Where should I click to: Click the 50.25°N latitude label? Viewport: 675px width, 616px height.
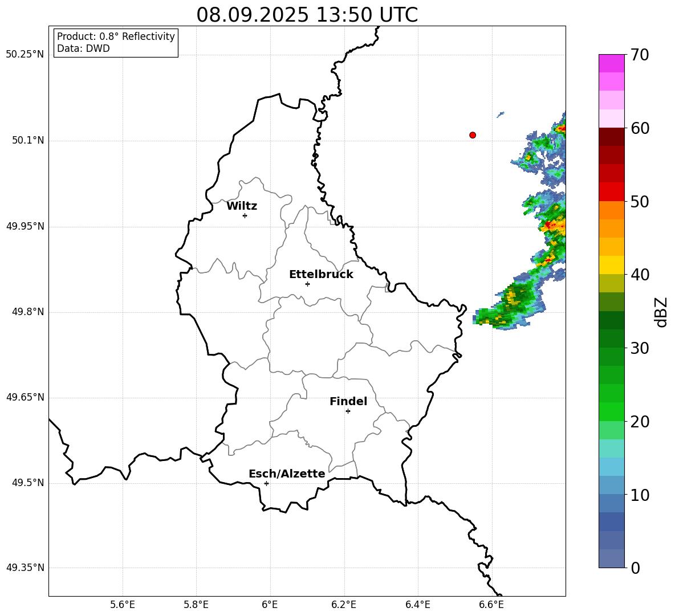pyautogui.click(x=25, y=55)
